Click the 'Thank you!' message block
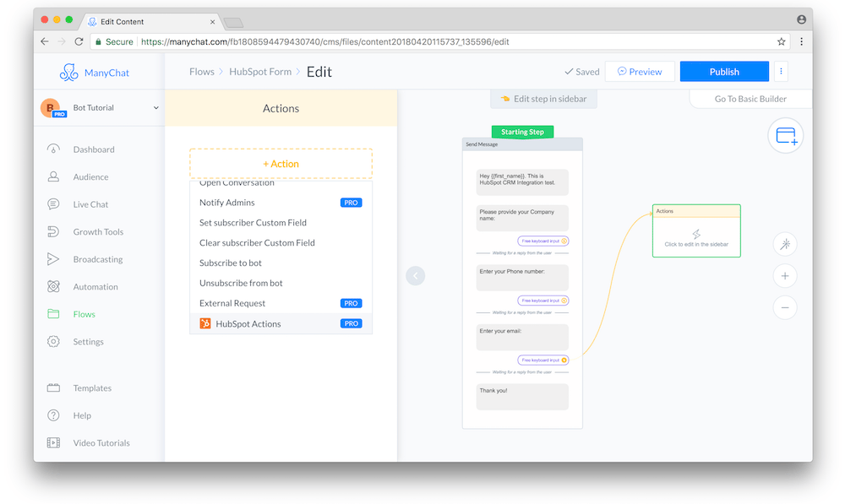 (522, 397)
